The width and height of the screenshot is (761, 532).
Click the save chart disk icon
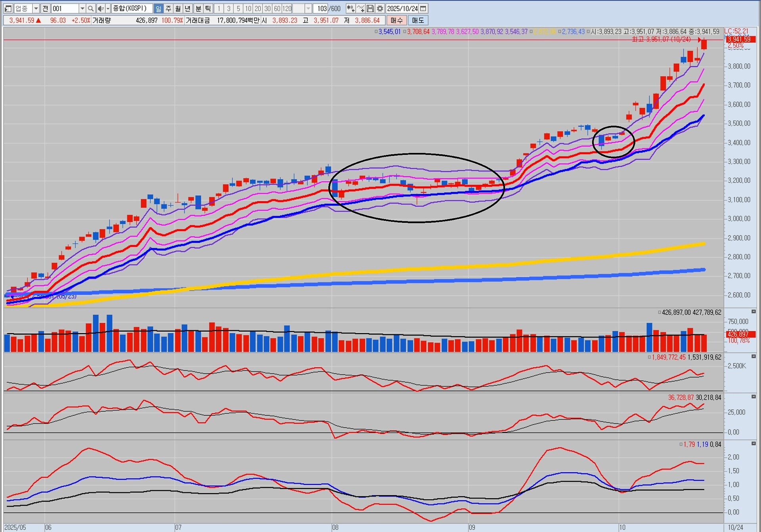pyautogui.click(x=370, y=8)
